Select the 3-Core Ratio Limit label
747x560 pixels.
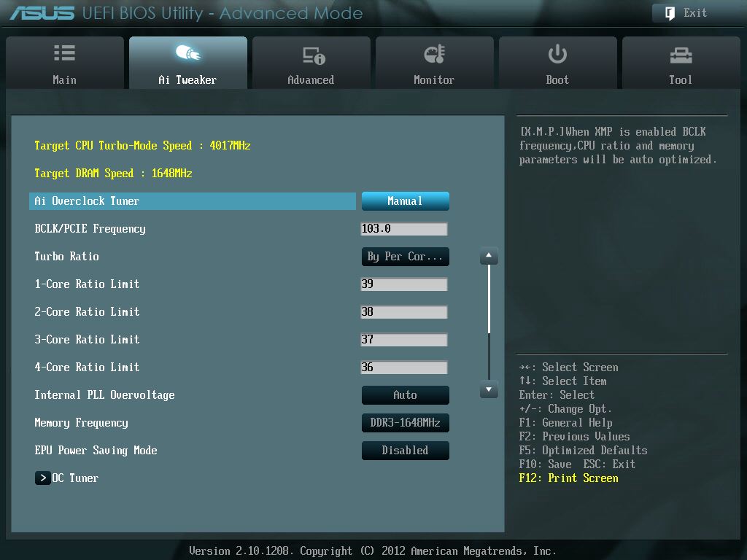pyautogui.click(x=88, y=340)
